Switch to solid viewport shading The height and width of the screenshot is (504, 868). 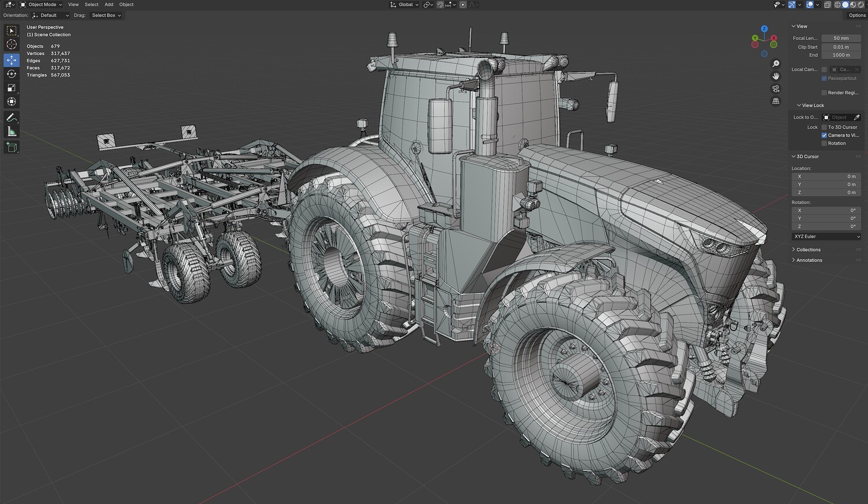pyautogui.click(x=845, y=5)
